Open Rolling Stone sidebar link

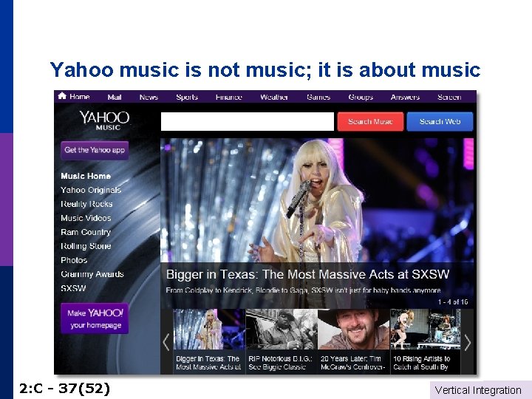(x=86, y=246)
